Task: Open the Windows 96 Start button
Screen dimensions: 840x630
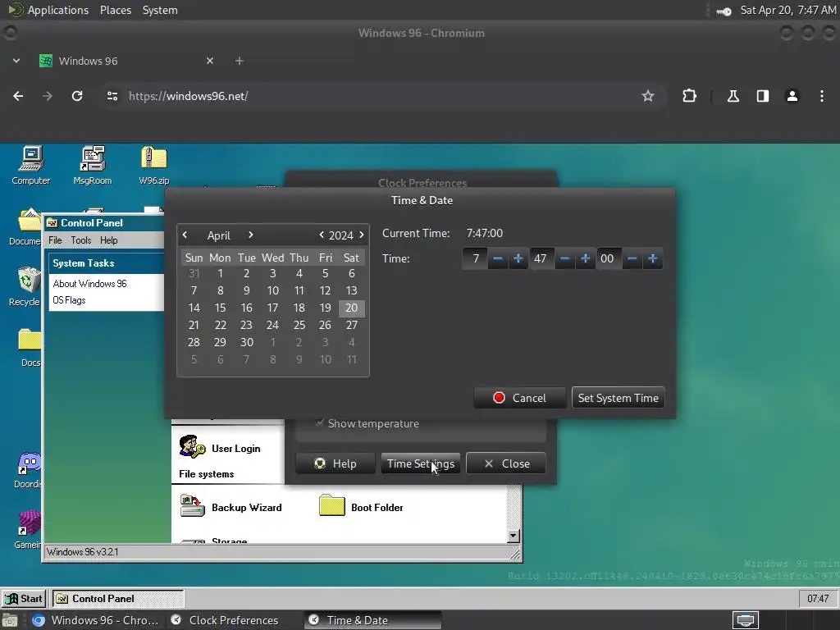Action: point(24,598)
